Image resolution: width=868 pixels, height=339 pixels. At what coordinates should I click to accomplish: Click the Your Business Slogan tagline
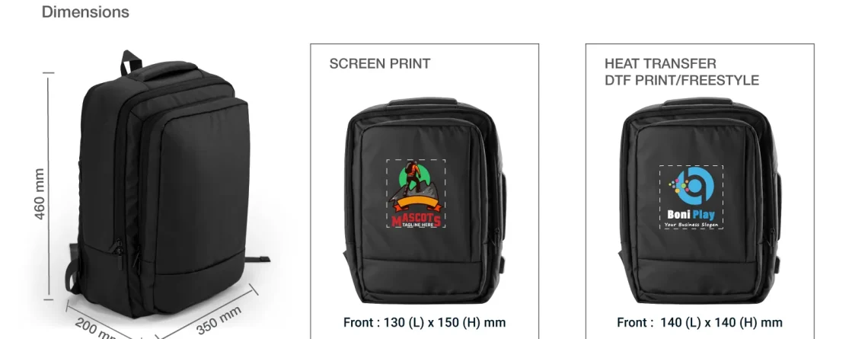(x=691, y=225)
